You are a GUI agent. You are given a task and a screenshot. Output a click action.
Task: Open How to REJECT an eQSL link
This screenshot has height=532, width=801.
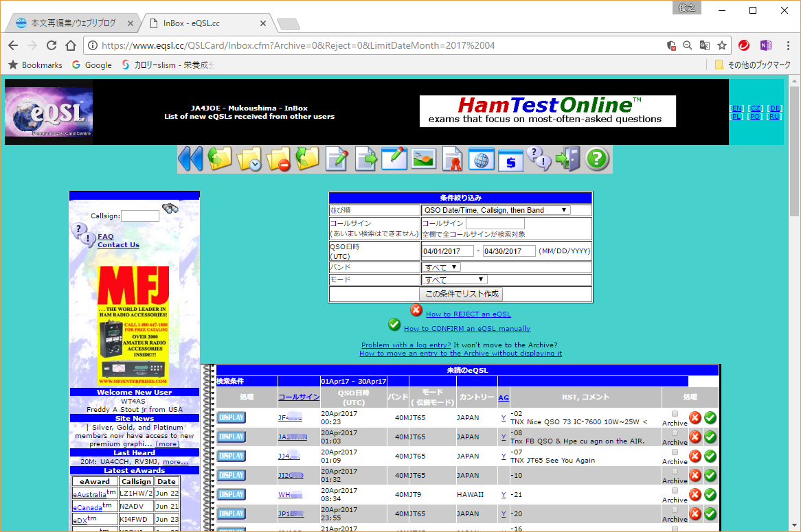469,314
